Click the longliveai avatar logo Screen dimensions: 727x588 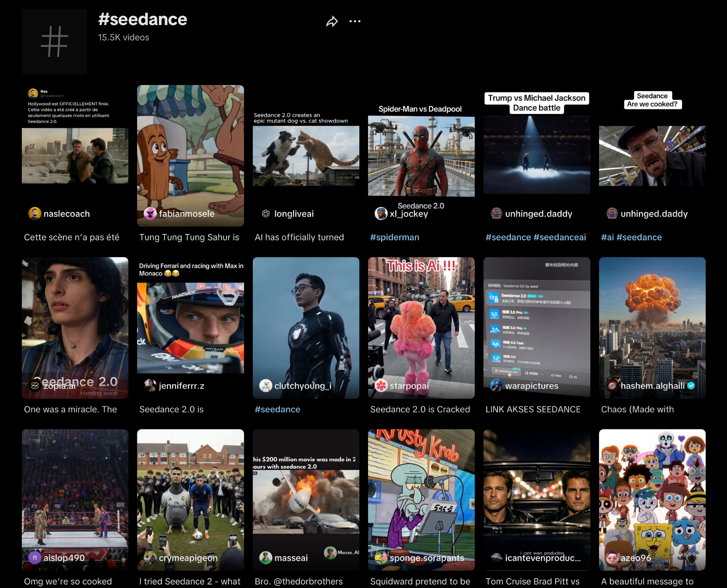[266, 214]
